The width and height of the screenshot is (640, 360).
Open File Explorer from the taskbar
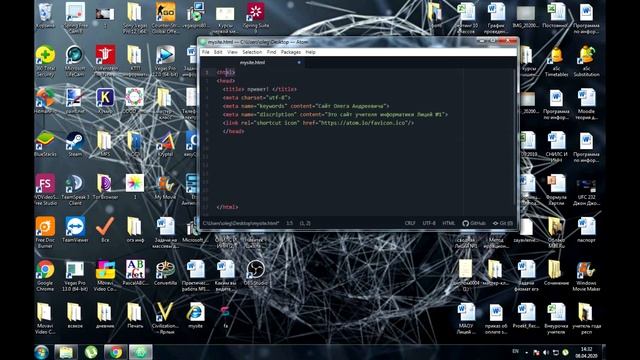(x=66, y=352)
